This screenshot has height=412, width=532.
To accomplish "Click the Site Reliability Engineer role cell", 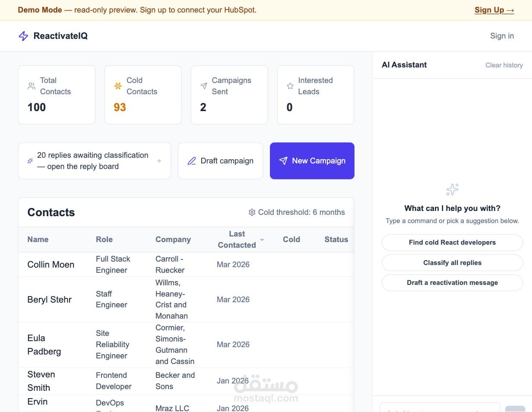I will coord(113,345).
